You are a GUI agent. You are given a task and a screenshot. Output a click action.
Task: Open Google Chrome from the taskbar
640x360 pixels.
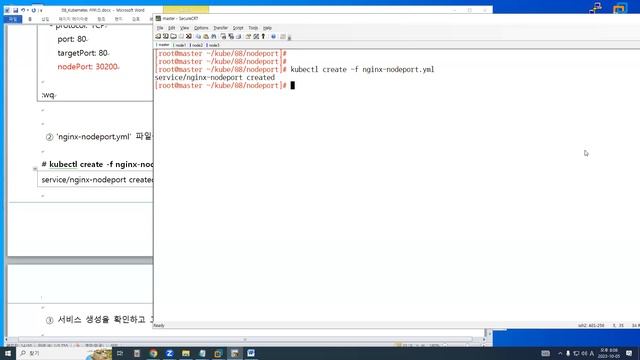pyautogui.click(x=153, y=353)
